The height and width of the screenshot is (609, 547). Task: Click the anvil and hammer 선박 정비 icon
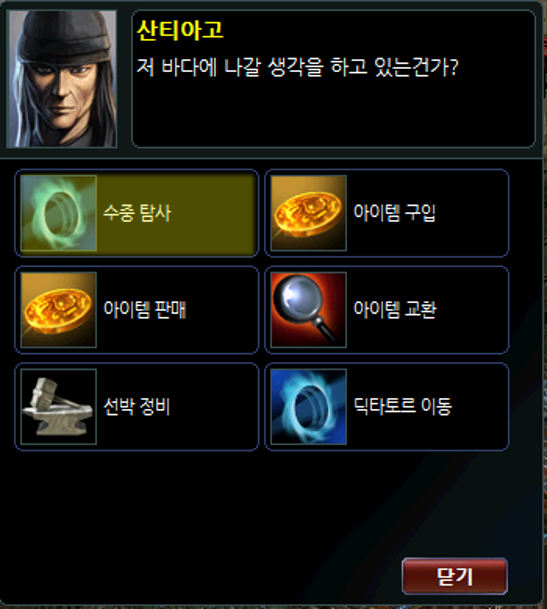[x=59, y=406]
